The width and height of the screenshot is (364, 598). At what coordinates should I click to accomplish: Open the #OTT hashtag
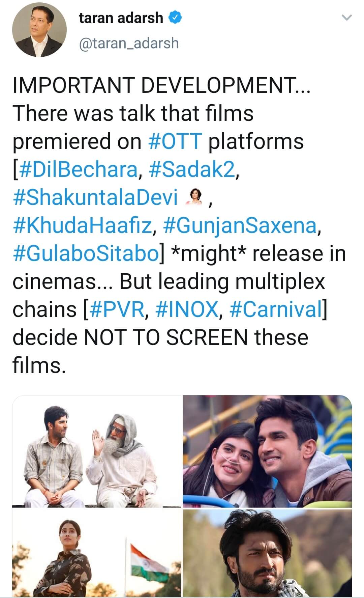tap(175, 141)
